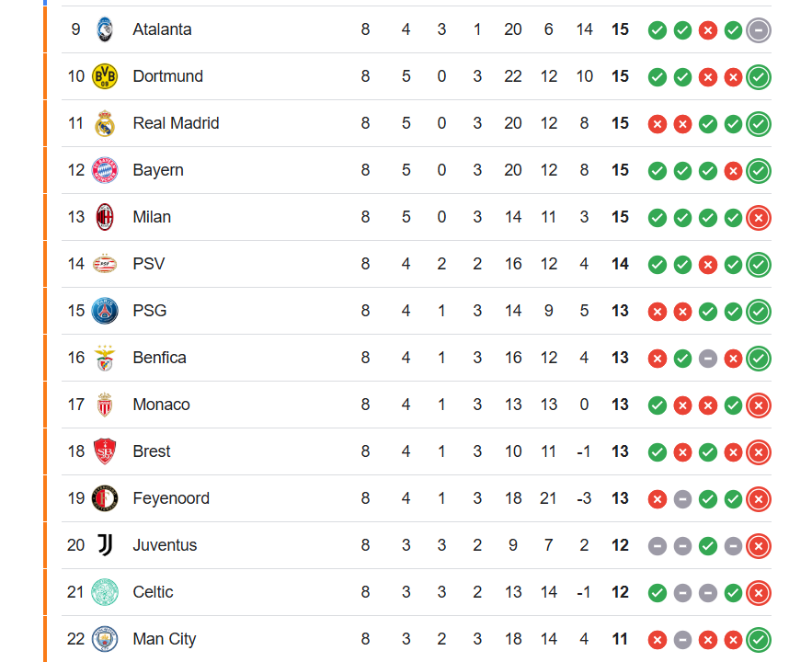Viewport: 812px width, 662px height.
Task: Open the Atalanta team name link
Action: [162, 29]
